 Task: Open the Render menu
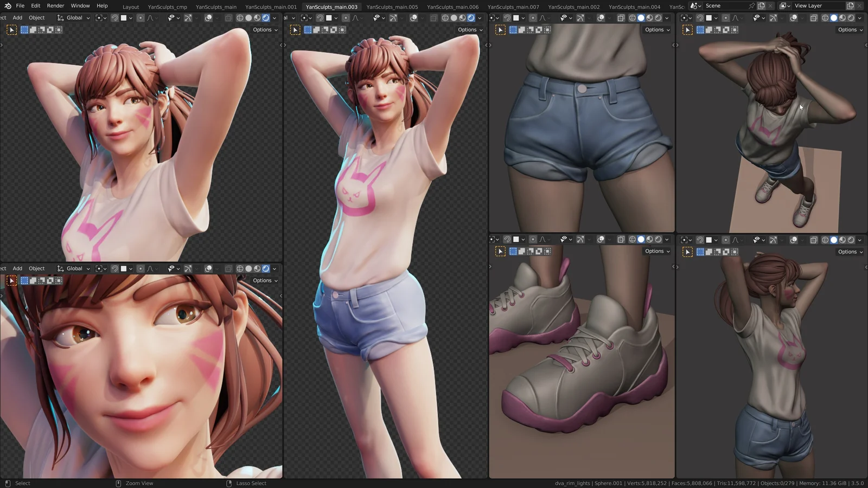tap(55, 6)
